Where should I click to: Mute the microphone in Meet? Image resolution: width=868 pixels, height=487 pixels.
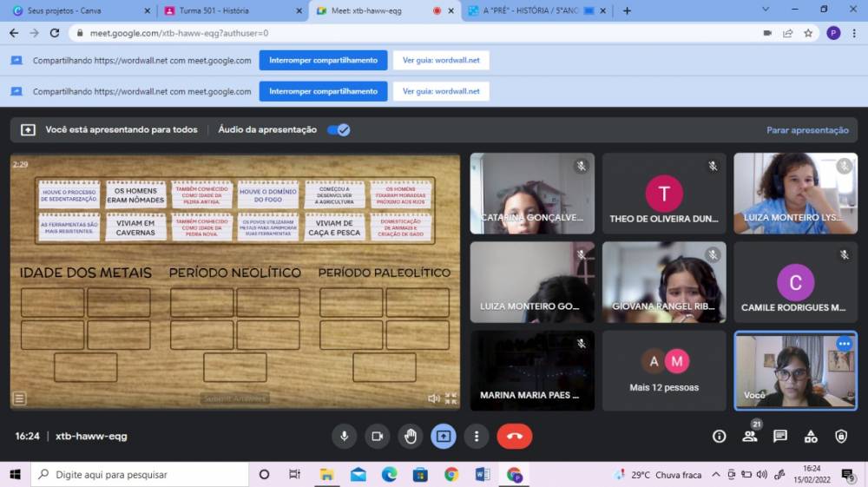coord(344,436)
